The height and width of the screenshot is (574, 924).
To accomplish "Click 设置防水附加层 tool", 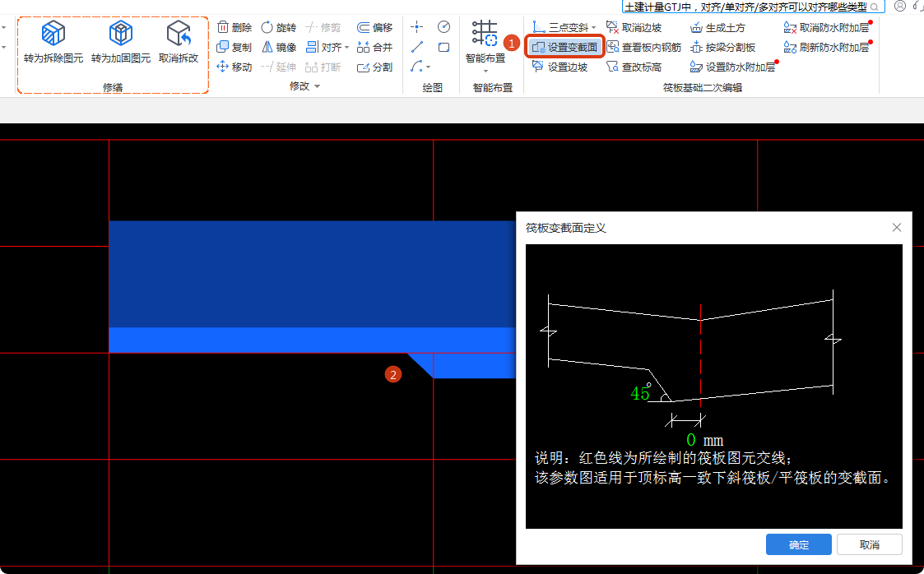I will (732, 67).
